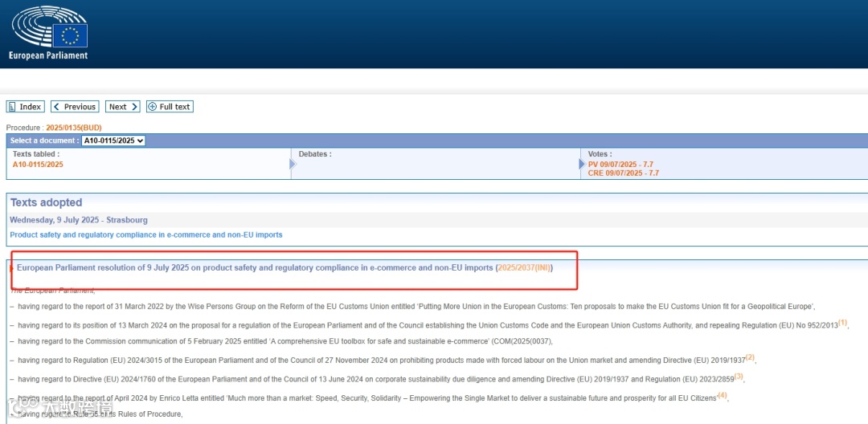Select the 'Texts tabled :' label
This screenshot has width=868, height=424.
pyautogui.click(x=36, y=154)
